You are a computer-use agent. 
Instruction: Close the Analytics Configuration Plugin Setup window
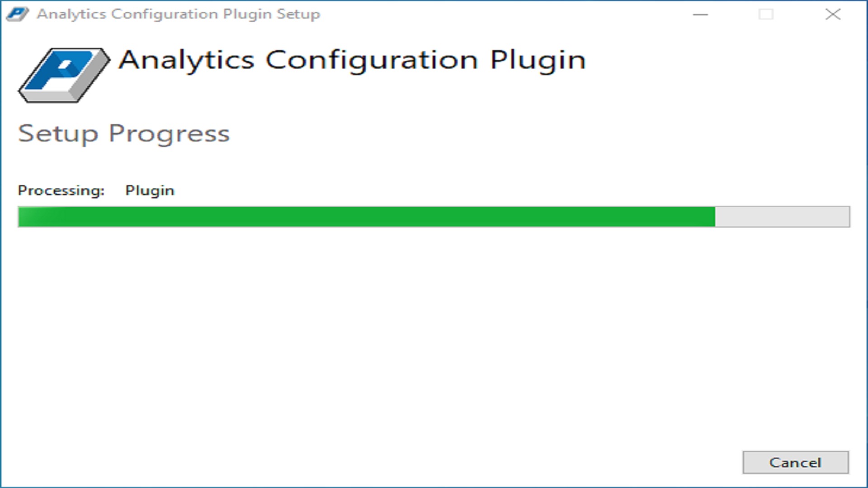pyautogui.click(x=833, y=14)
